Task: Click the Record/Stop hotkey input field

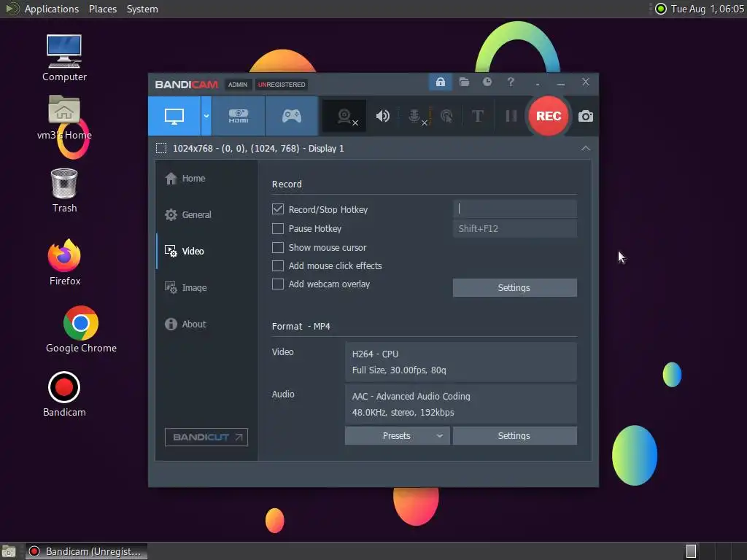Action: pos(514,209)
